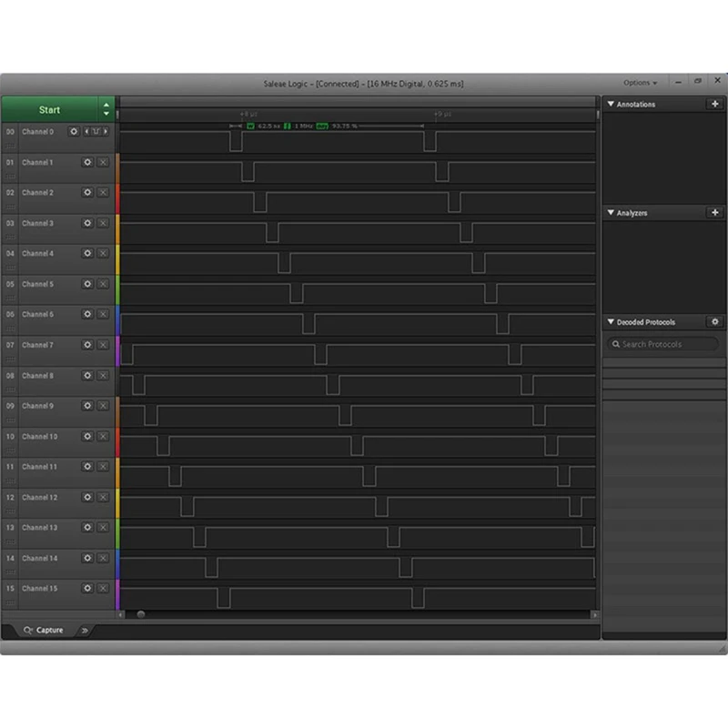This screenshot has height=728, width=728.
Task: Select the pulse trigger icon on Channel 0
Action: point(96,131)
